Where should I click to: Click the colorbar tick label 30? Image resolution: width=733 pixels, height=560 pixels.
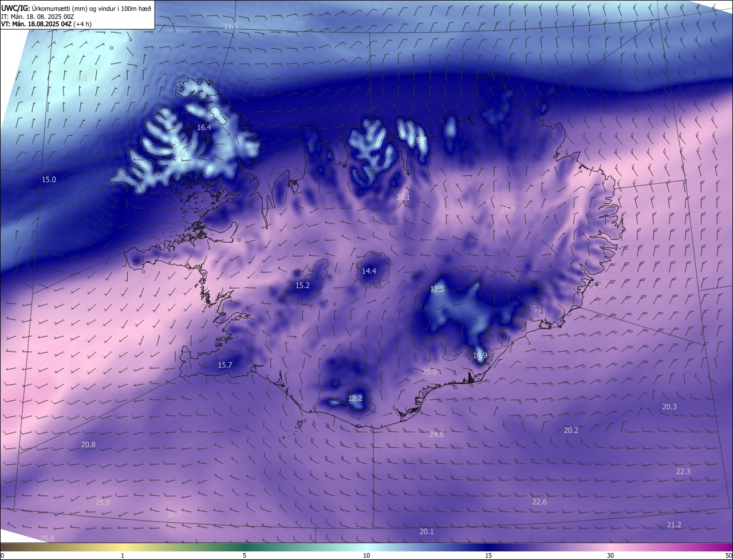click(x=610, y=556)
